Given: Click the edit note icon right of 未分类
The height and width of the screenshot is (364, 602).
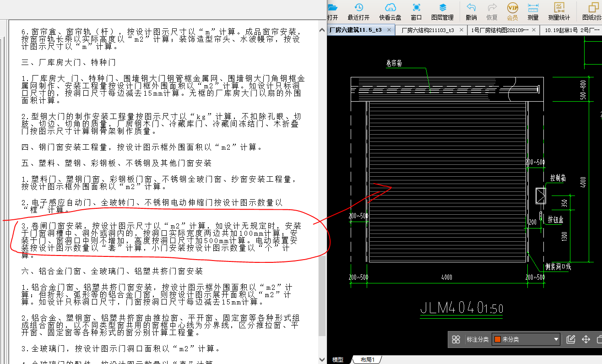Looking at the screenshot, I should (x=570, y=339).
